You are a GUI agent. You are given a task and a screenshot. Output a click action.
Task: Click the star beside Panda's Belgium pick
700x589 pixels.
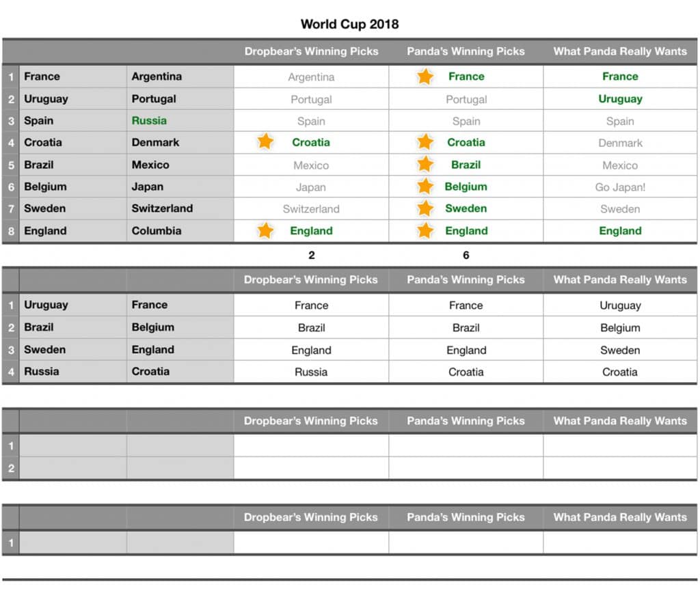[425, 187]
